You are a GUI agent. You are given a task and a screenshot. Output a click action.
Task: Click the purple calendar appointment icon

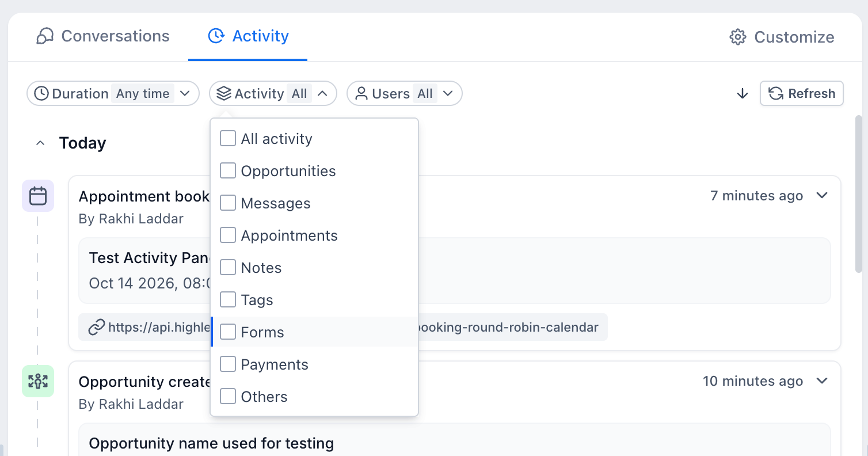click(38, 196)
